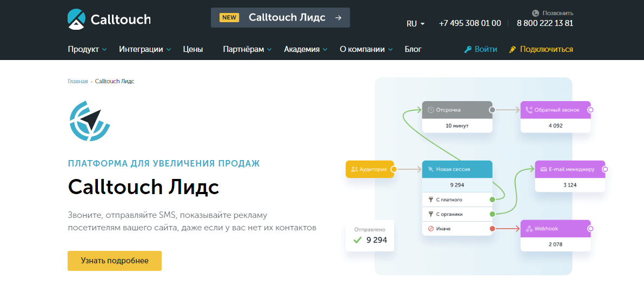Click the 2 078 value under Webhook
Image resolution: width=644 pixels, height=299 pixels.
tap(556, 244)
